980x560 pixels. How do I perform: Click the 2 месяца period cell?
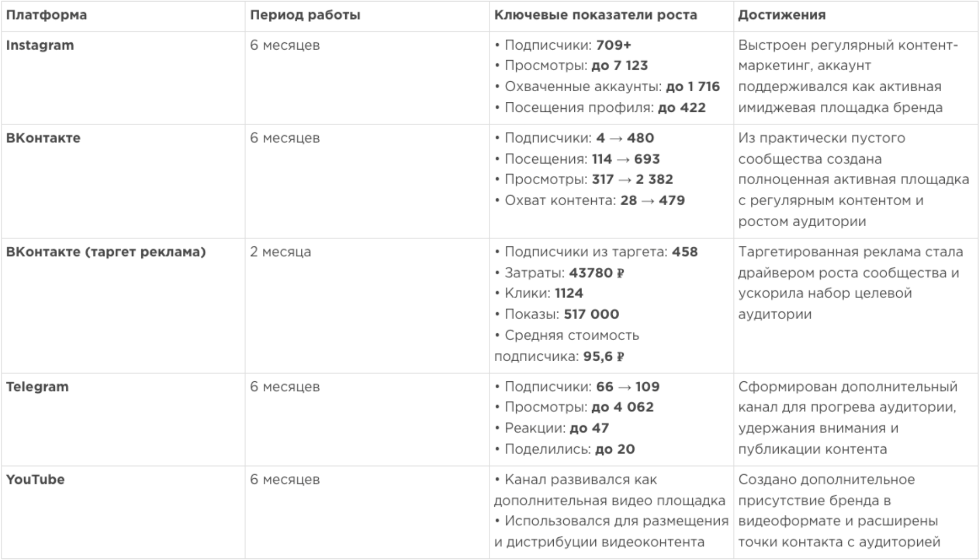[x=280, y=252]
